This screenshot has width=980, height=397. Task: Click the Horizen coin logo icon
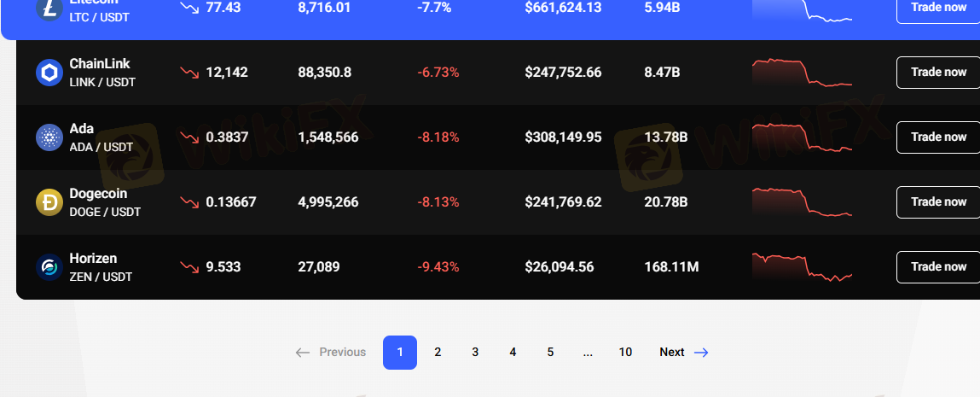49,267
